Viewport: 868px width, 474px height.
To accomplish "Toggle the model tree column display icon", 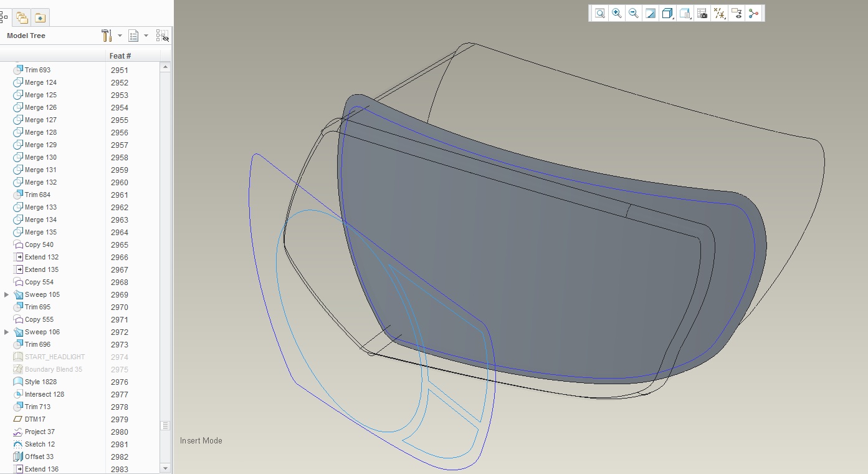I will [x=162, y=36].
